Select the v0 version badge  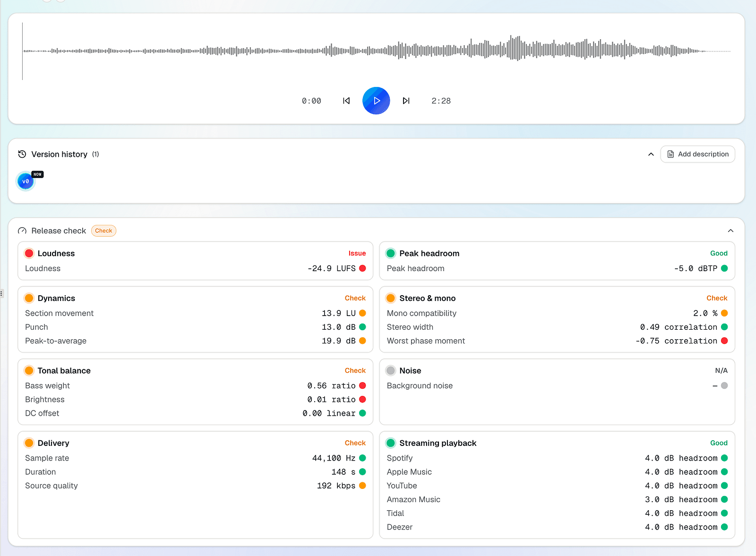pos(26,181)
